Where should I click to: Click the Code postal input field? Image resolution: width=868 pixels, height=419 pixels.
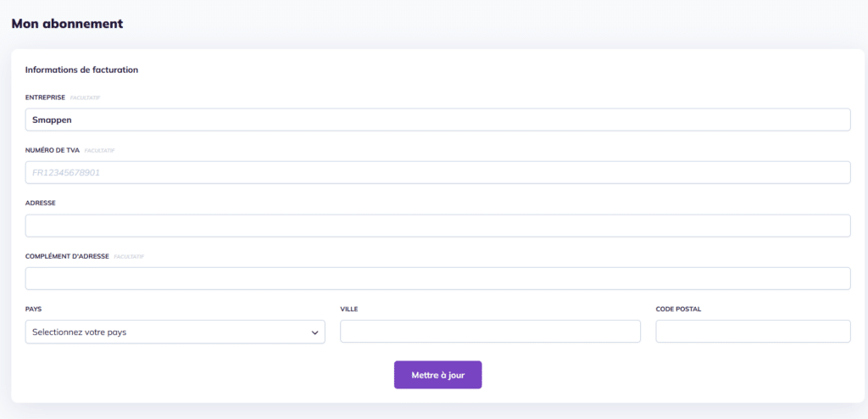click(753, 332)
